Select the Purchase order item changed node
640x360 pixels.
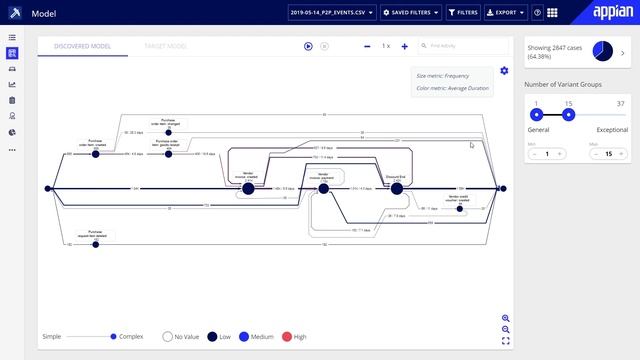coord(169,132)
